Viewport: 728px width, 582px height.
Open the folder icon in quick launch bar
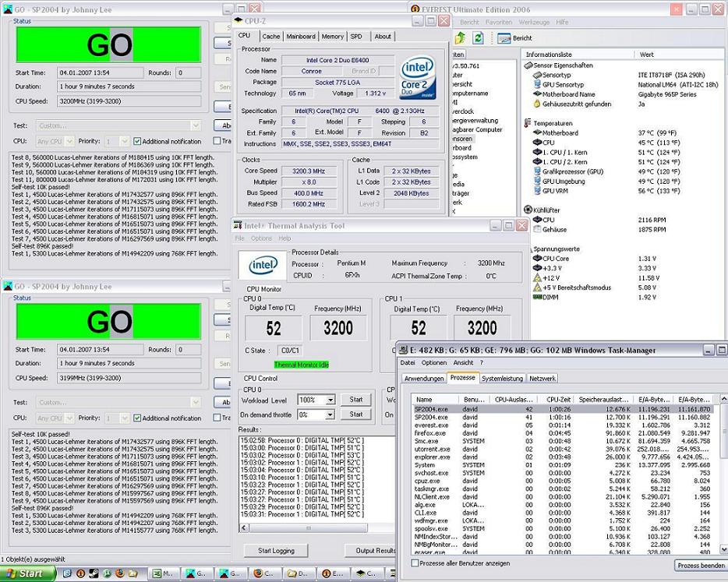point(133,573)
